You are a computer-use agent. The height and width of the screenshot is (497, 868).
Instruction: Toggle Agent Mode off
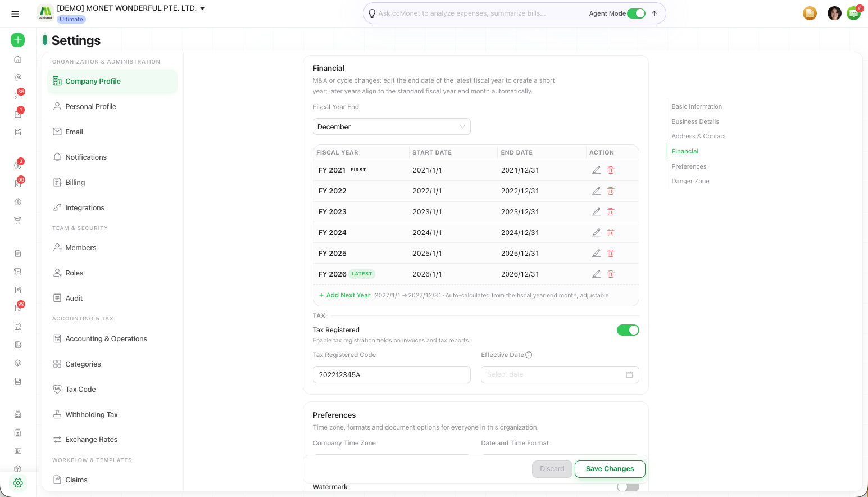point(637,13)
